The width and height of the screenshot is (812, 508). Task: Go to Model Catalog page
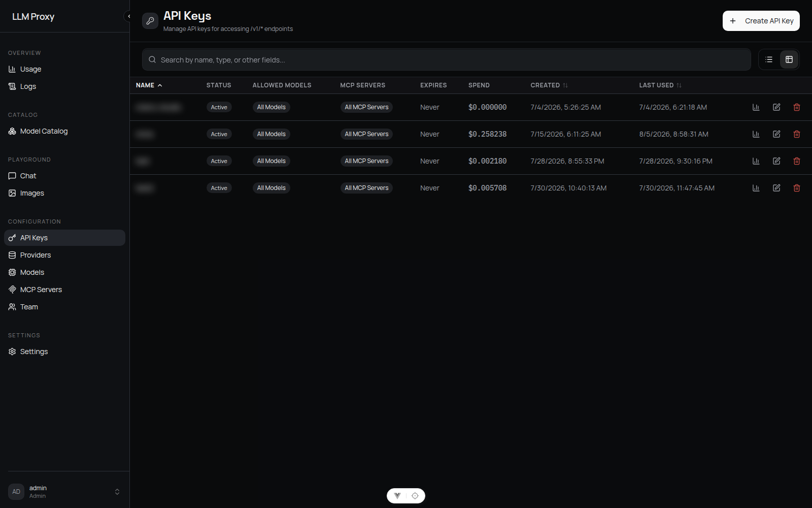click(64, 131)
